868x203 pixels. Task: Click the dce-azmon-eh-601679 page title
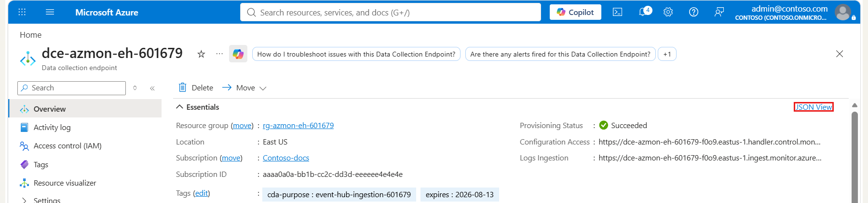[112, 53]
